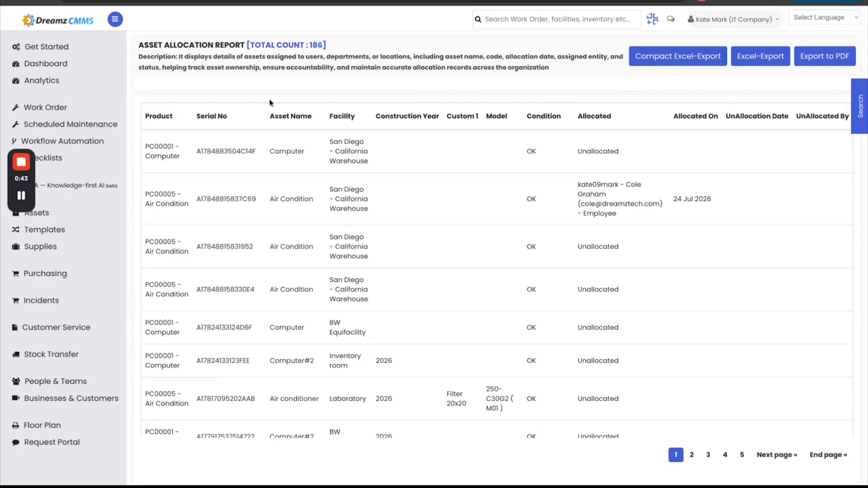Screen dimensions: 868x488
Task: Open Incidents in the sidebar
Action: (x=41, y=300)
